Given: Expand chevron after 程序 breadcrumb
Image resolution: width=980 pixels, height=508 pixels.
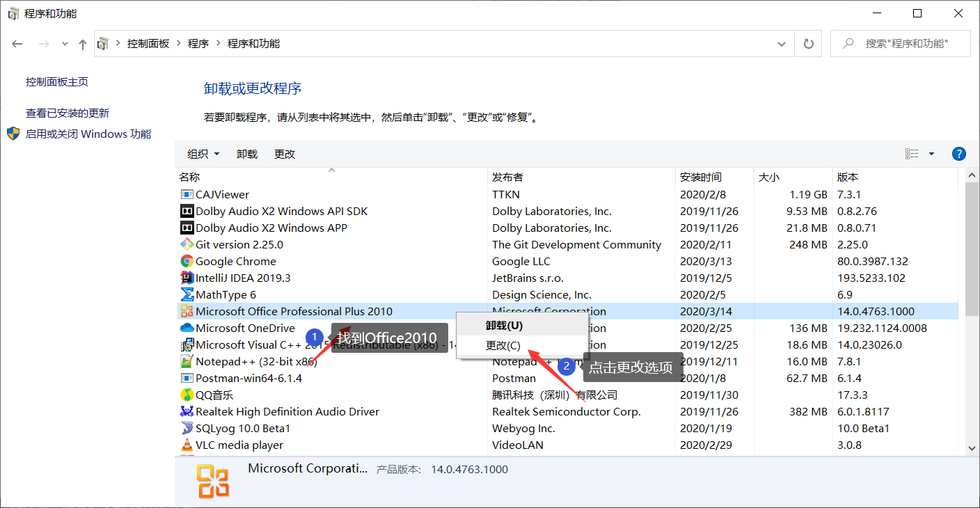Looking at the screenshot, I should tap(219, 44).
